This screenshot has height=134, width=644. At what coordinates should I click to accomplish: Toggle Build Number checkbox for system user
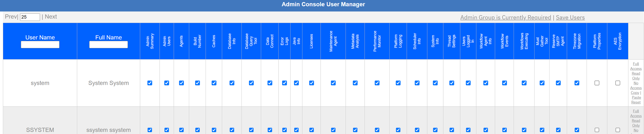pos(197,83)
